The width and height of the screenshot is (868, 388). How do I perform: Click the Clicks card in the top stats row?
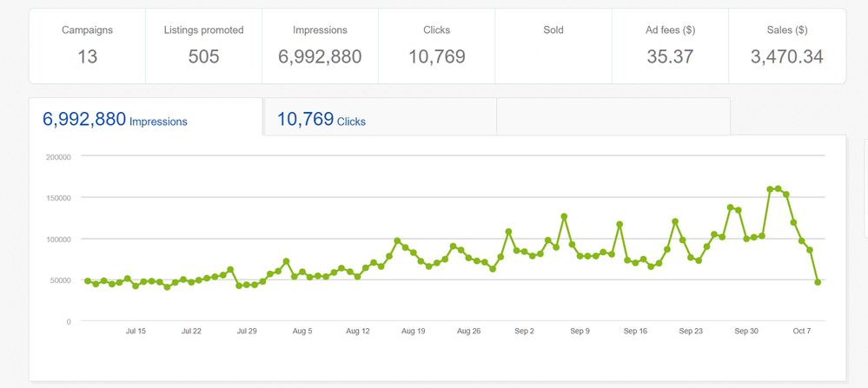[x=436, y=46]
